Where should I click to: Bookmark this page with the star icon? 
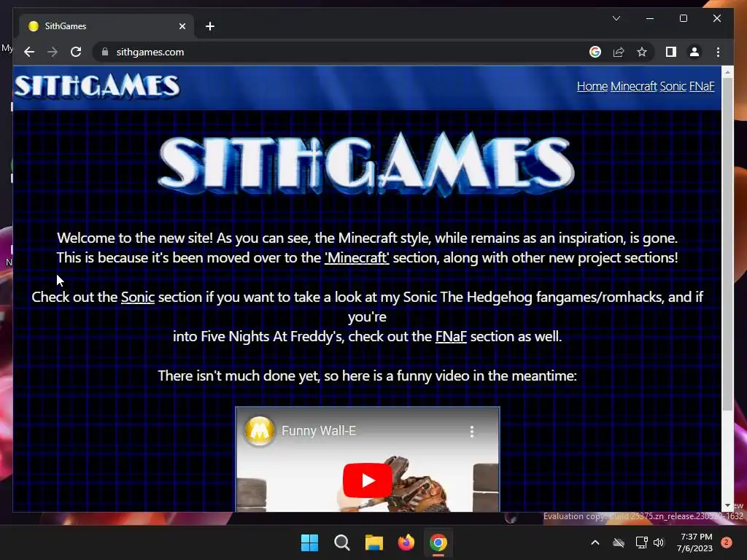642,52
